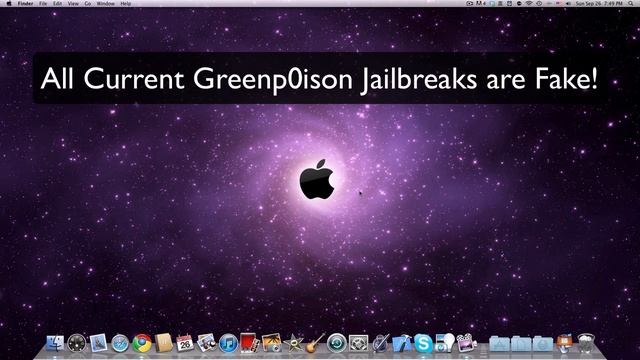Launch iPhoto from the Dock

[271, 343]
